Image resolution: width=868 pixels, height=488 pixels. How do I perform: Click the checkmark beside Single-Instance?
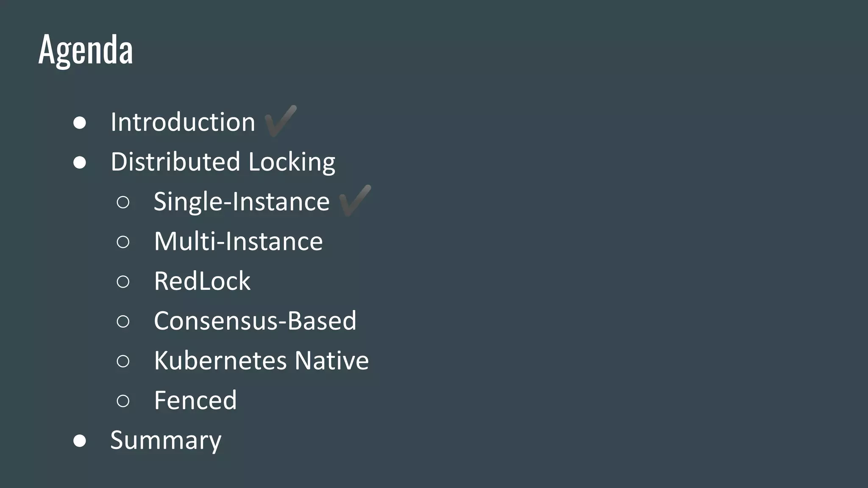pyautogui.click(x=355, y=201)
